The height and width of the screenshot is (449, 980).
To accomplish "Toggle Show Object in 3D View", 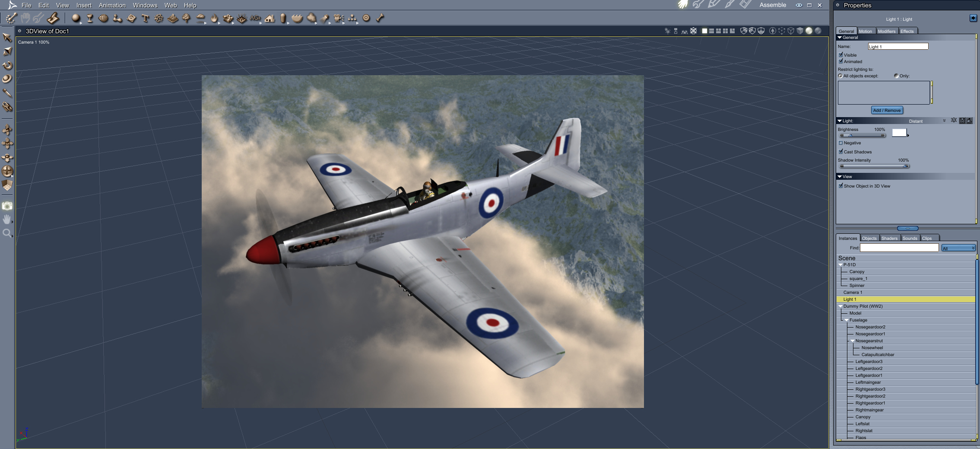I will [x=841, y=186].
